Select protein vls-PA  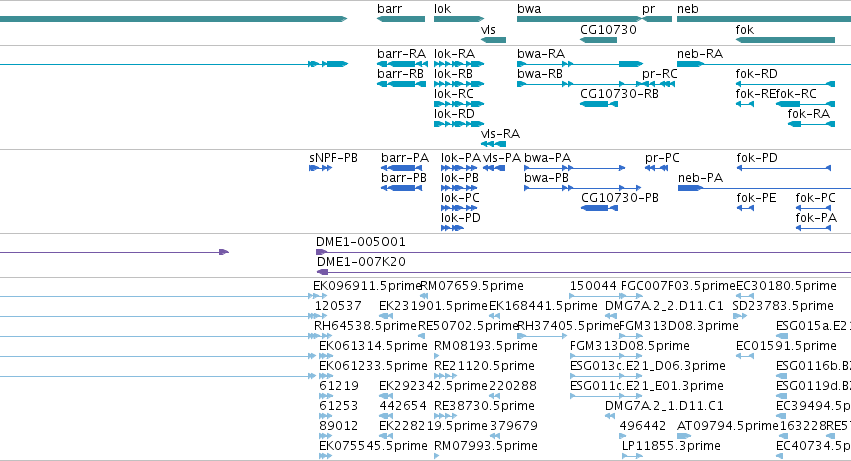pyautogui.click(x=494, y=168)
